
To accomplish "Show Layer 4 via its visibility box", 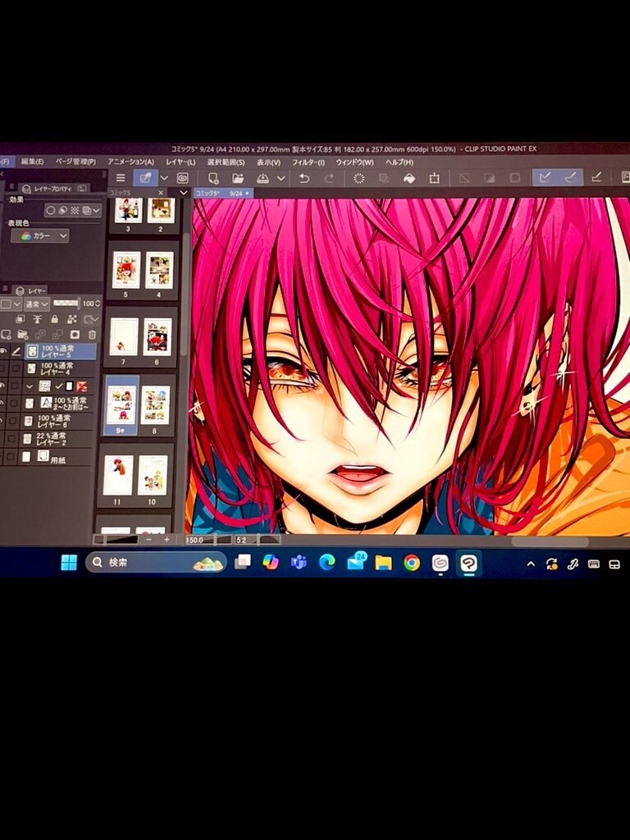I will [3, 368].
